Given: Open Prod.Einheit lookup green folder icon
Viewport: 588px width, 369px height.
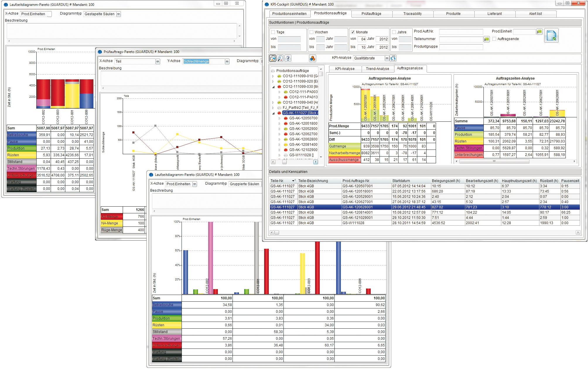Looking at the screenshot, I should click(x=539, y=32).
